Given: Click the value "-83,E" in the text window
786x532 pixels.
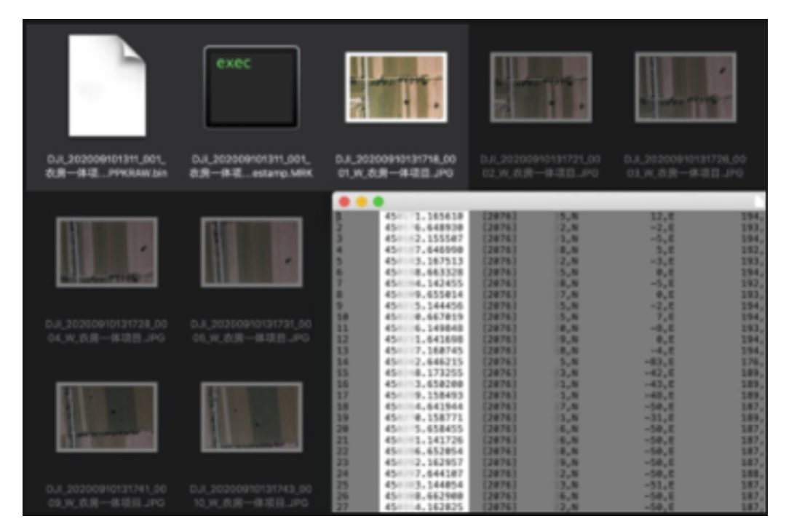Looking at the screenshot, I should tap(661, 362).
